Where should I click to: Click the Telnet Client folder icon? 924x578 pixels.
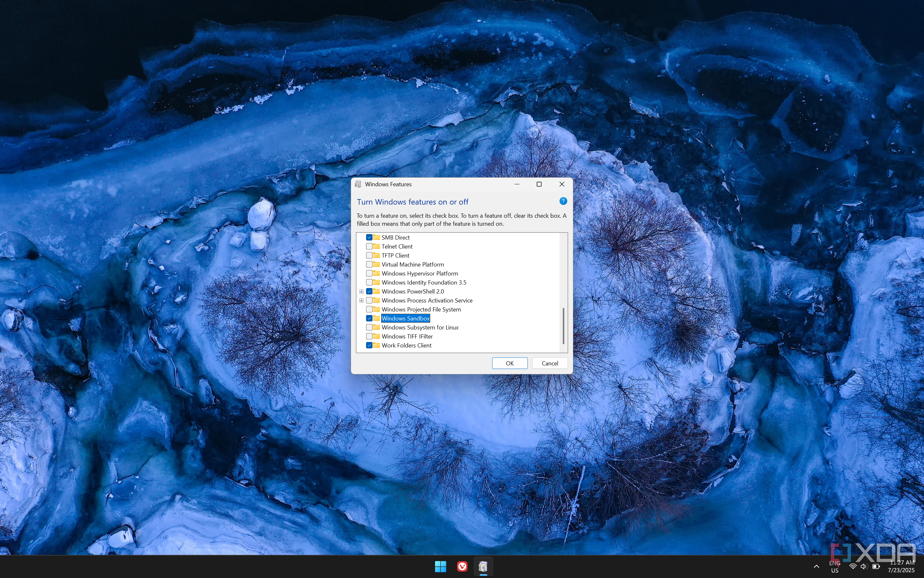(376, 247)
